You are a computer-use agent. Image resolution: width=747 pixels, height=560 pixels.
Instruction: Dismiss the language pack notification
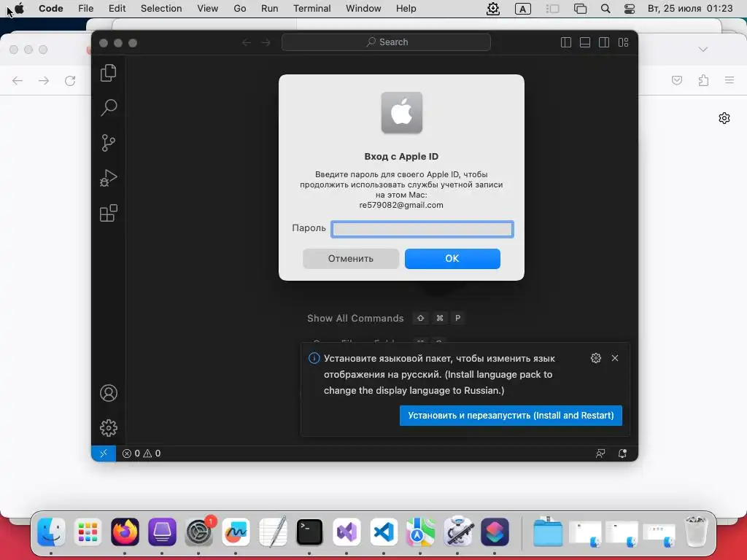pyautogui.click(x=615, y=358)
